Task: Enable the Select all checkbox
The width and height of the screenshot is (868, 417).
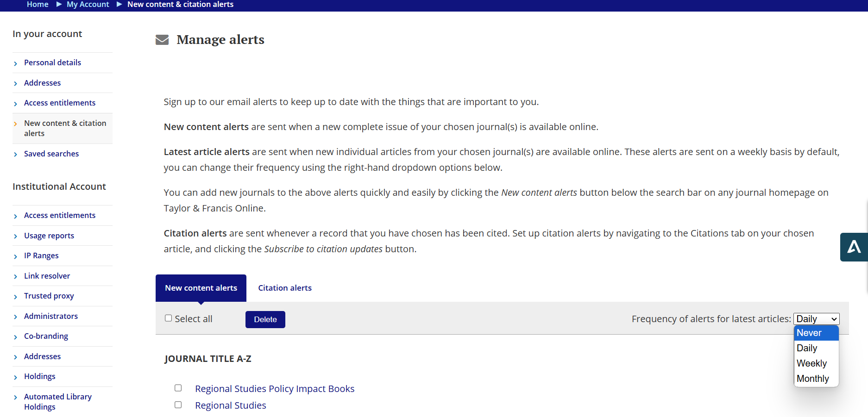Action: (x=168, y=318)
